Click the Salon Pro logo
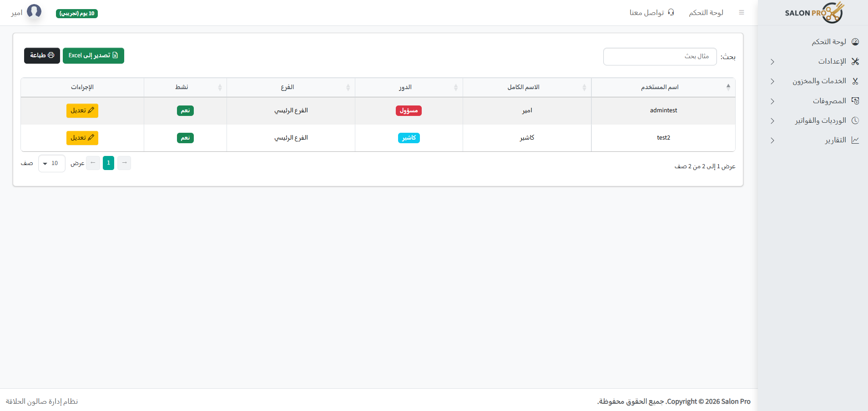868x411 pixels. pyautogui.click(x=814, y=12)
